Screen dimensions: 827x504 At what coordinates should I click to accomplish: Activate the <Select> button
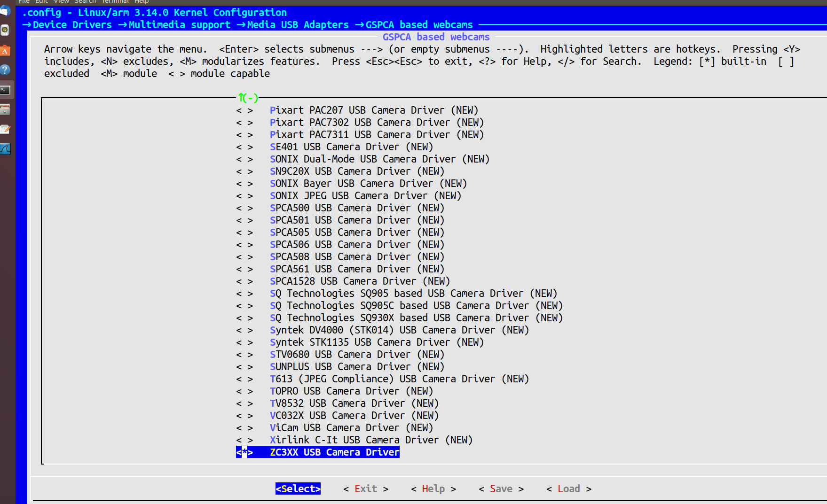(298, 489)
